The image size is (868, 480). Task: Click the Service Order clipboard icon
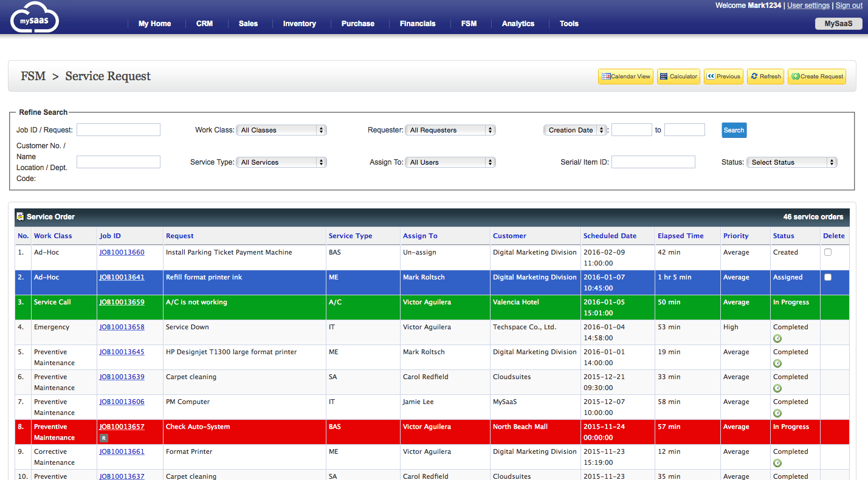point(20,216)
